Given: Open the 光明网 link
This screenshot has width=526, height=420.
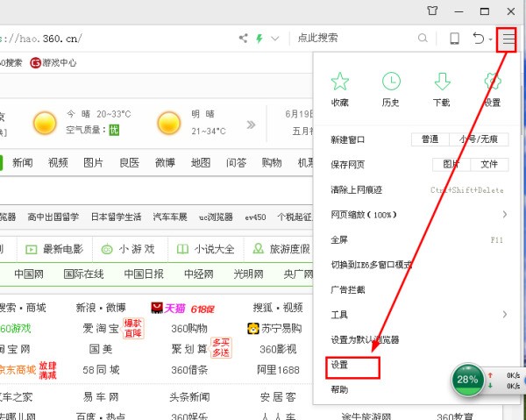Looking at the screenshot, I should 248,274.
